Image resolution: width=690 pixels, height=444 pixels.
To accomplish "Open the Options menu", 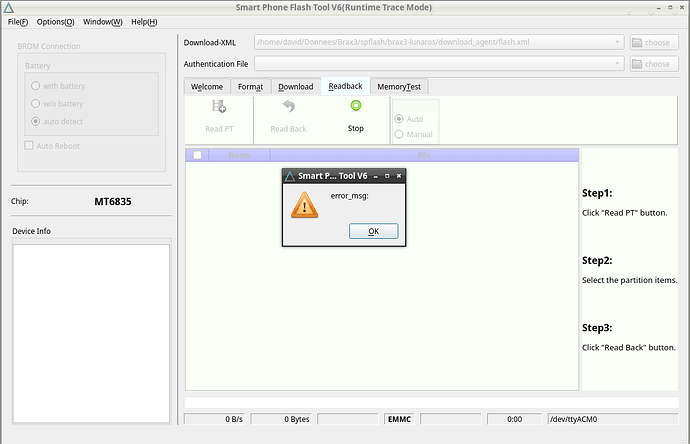I will click(55, 22).
